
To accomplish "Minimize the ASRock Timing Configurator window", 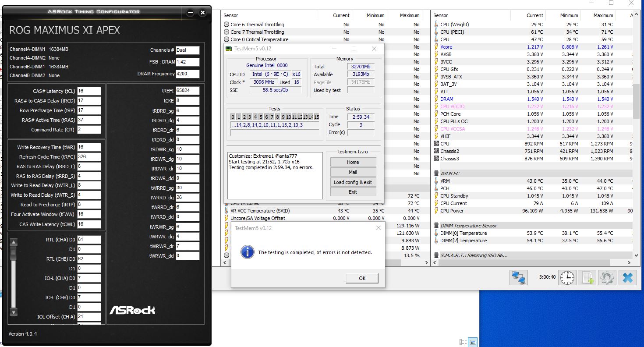I will (x=190, y=13).
